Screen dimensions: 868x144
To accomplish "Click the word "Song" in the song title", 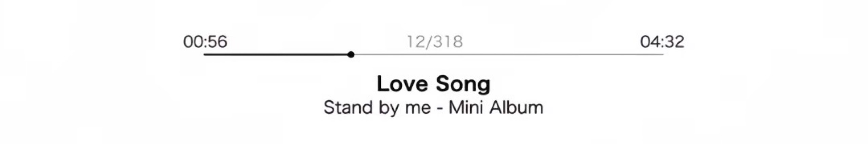I will pyautogui.click(x=463, y=85).
